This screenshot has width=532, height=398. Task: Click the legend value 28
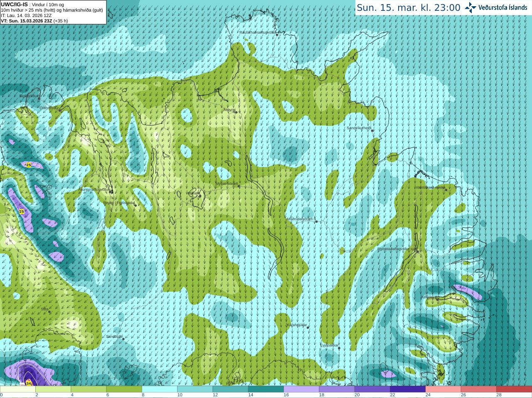tap(499, 395)
